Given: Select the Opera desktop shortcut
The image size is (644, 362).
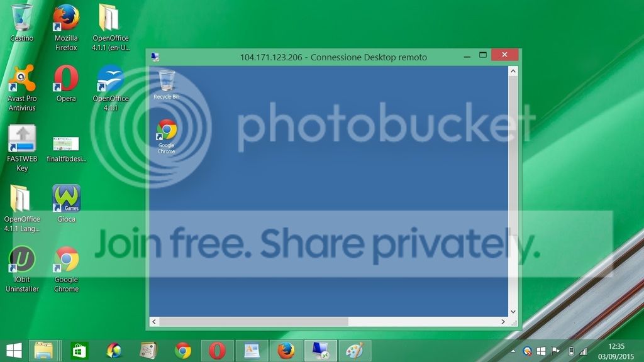Looking at the screenshot, I should (66, 84).
